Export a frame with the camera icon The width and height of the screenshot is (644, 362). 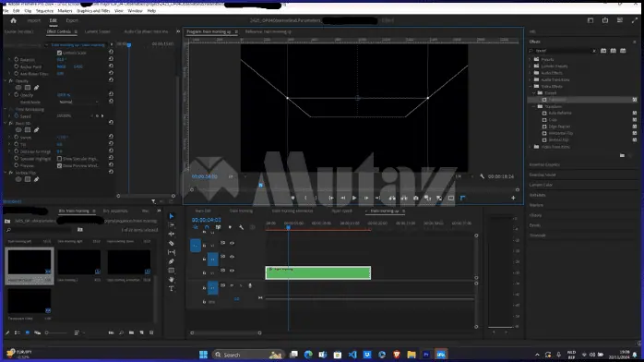click(x=415, y=198)
